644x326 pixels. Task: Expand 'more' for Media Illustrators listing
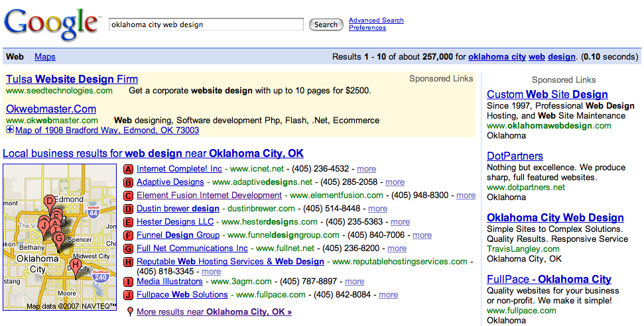[354, 282]
